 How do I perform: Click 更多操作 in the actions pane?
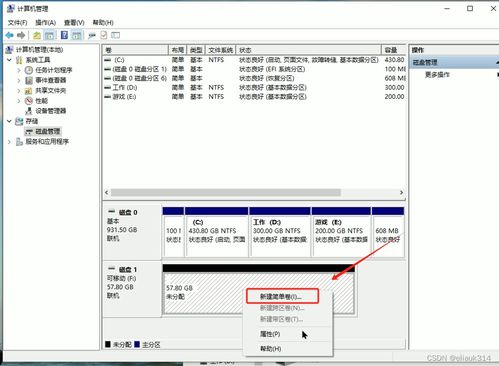[437, 74]
